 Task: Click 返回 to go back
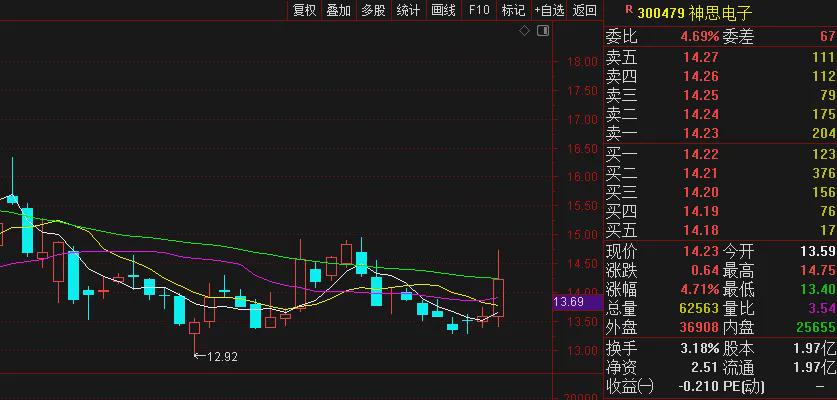click(x=584, y=10)
